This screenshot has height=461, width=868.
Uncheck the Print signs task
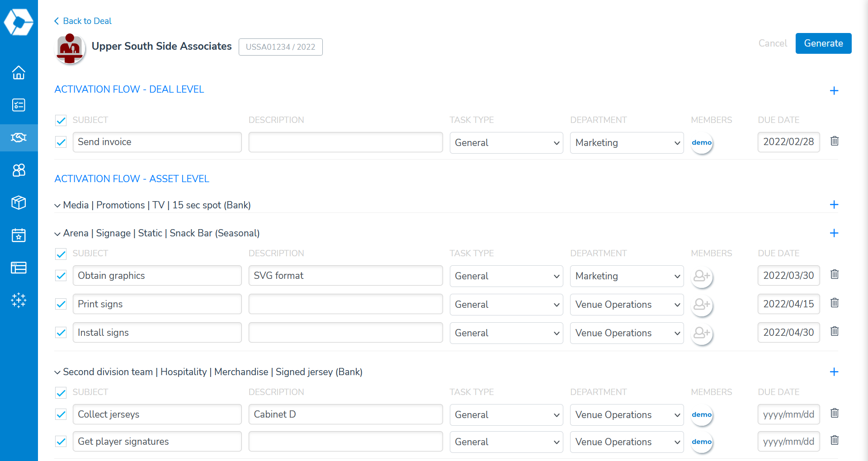(61, 304)
